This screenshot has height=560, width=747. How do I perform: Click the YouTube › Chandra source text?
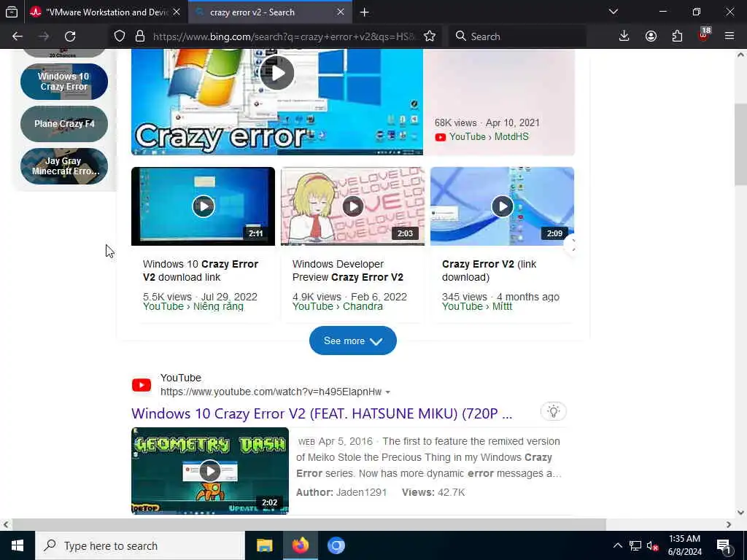[337, 307]
